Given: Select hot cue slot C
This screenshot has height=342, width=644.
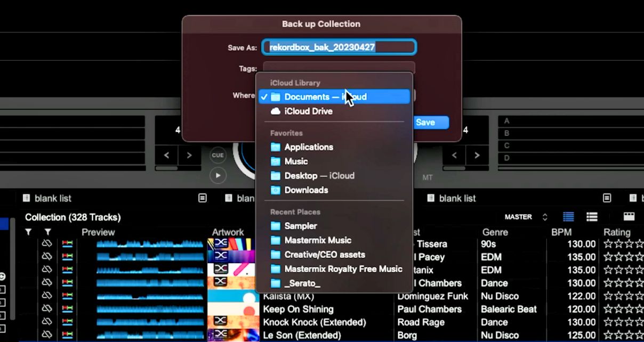Looking at the screenshot, I should point(571,145).
